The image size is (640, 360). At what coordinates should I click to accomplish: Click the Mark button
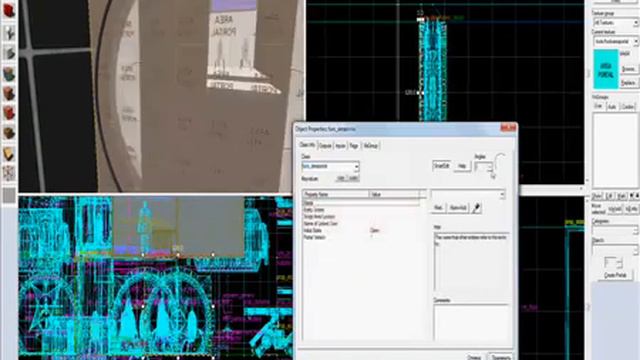(438, 208)
